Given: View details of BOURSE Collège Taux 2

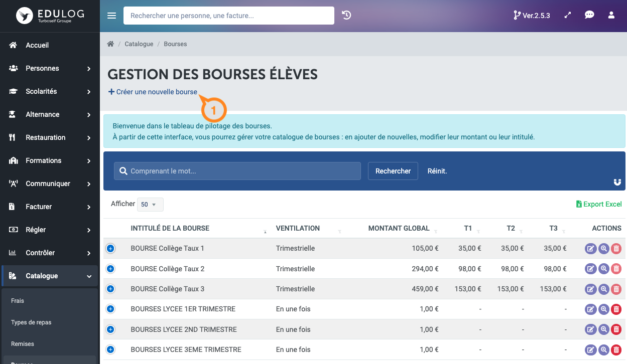Looking at the screenshot, I should point(604,269).
